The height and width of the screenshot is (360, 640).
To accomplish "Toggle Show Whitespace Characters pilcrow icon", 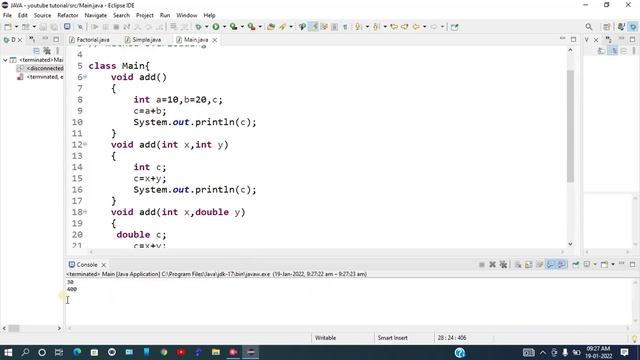I will click(345, 27).
